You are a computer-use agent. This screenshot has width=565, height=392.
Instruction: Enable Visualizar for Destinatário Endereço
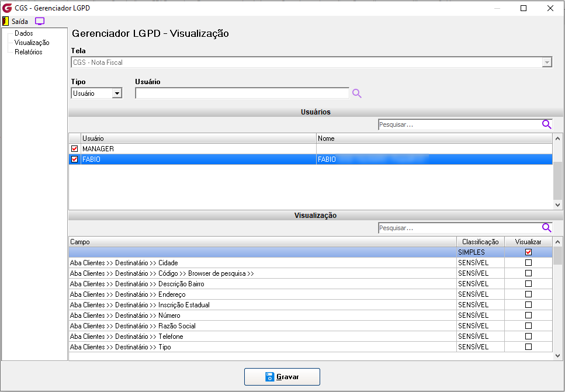pyautogui.click(x=528, y=294)
